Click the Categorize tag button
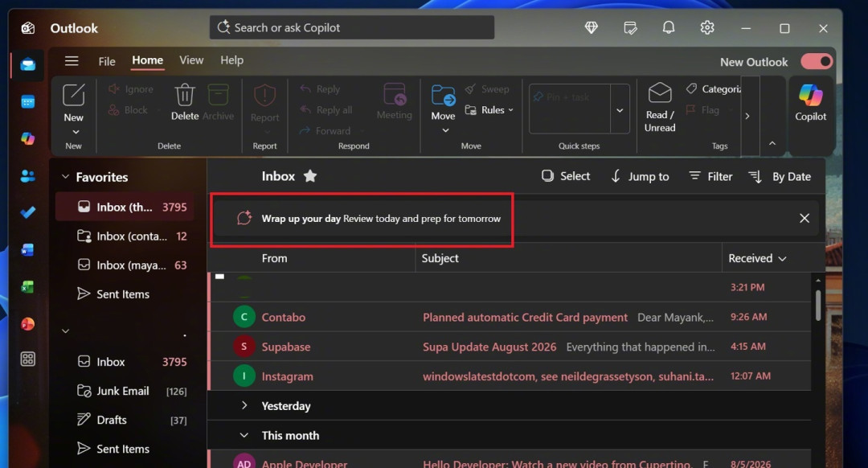 click(713, 89)
